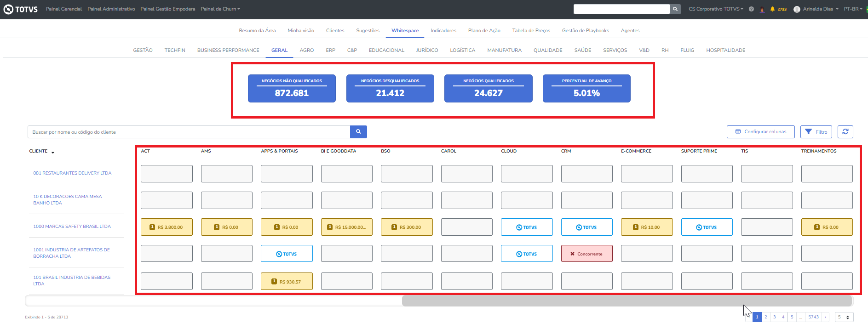Image resolution: width=868 pixels, height=329 pixels.
Task: Click the Concorrente cell under CRM
Action: point(587,254)
